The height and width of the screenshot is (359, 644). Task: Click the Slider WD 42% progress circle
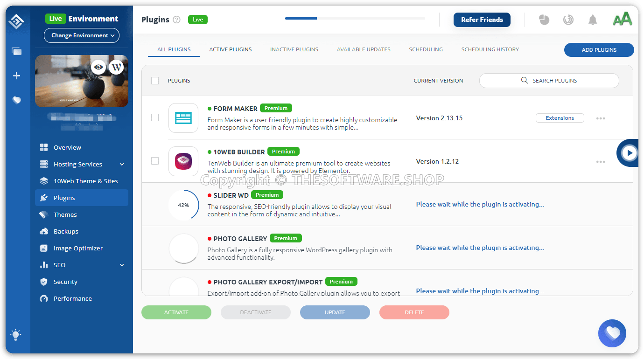point(183,205)
